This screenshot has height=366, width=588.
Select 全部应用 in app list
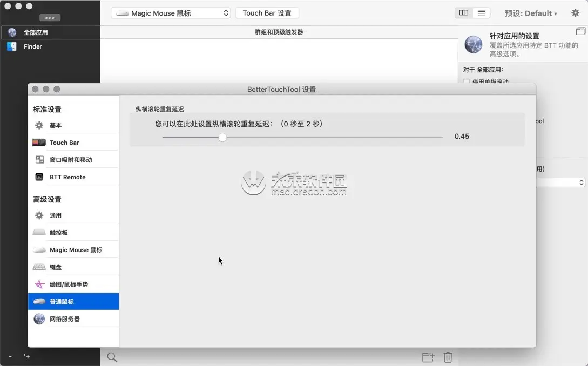[x=50, y=32]
